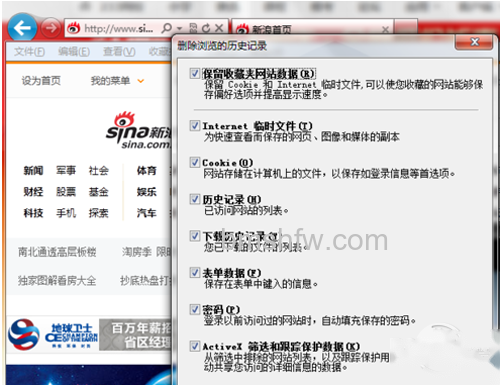Click the dialog title 删除浏览的历史记录
Image resolution: width=500 pixels, height=385 pixels.
tap(222, 45)
